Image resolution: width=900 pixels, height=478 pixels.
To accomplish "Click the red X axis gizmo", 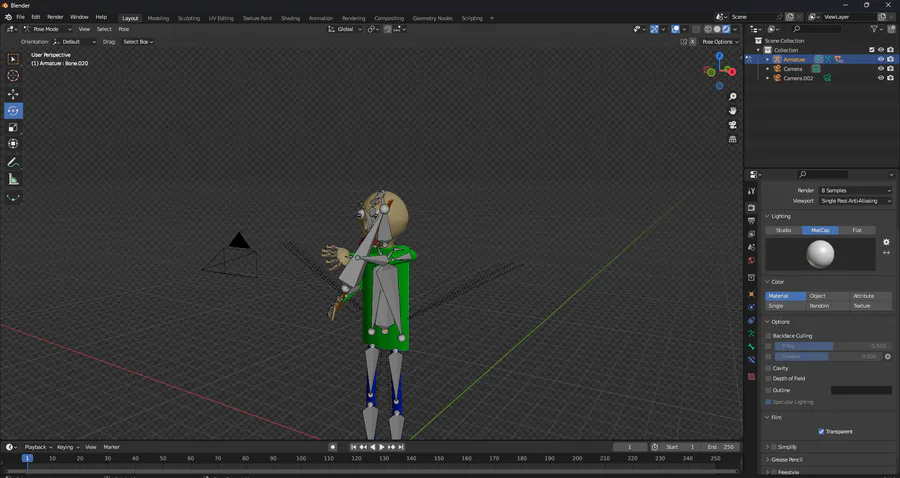I will tap(732, 72).
